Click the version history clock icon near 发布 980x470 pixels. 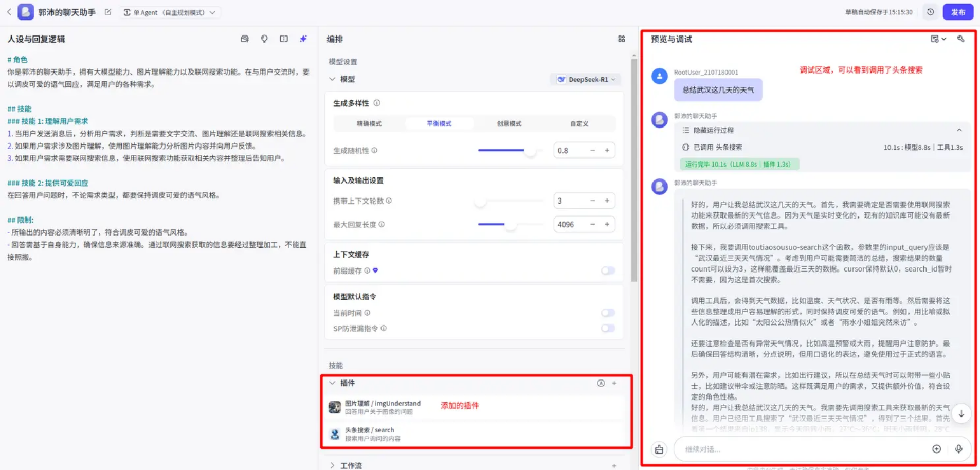point(931,11)
